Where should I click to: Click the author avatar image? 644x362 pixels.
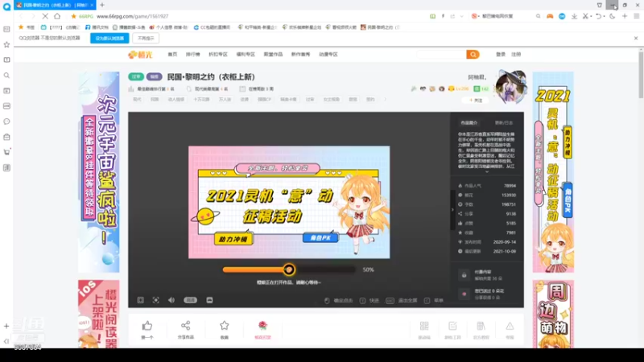(x=511, y=87)
